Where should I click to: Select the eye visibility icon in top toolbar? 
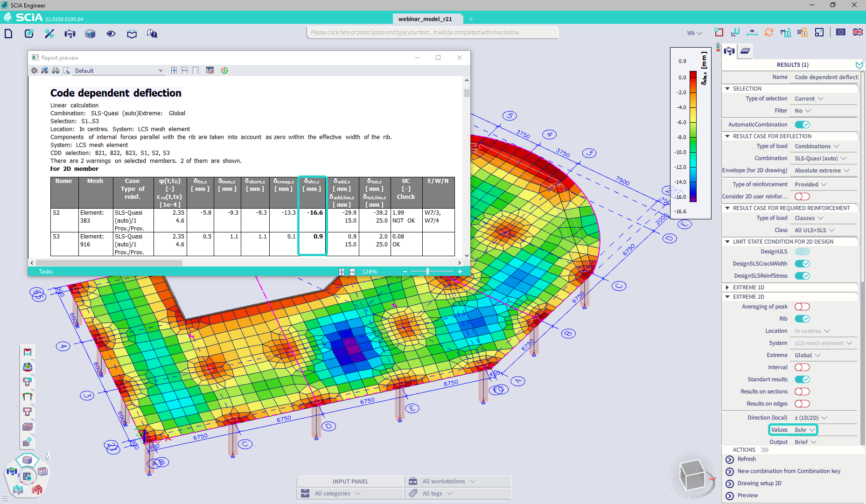pos(111,34)
